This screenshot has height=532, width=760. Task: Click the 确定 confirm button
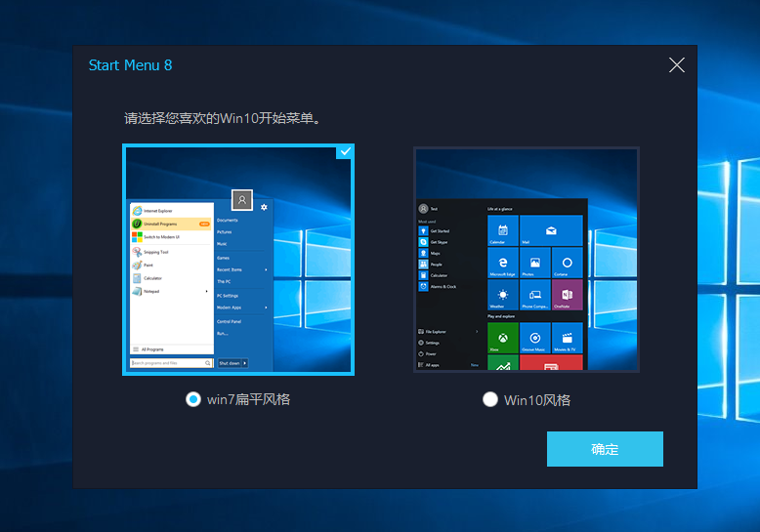coord(605,449)
